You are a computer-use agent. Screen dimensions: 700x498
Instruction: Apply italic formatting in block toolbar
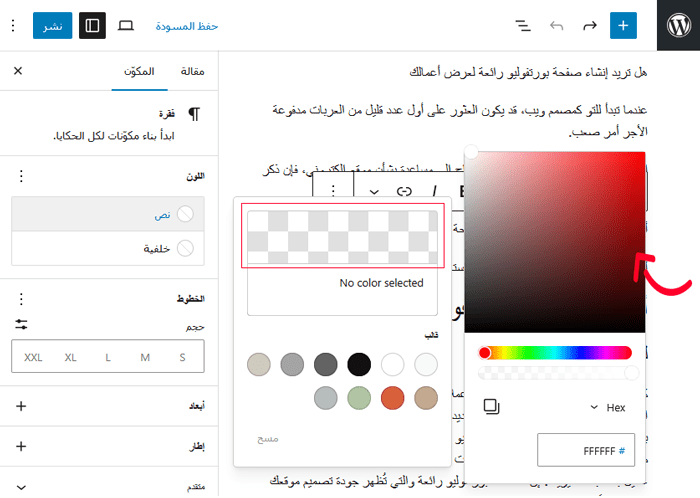[x=434, y=191]
